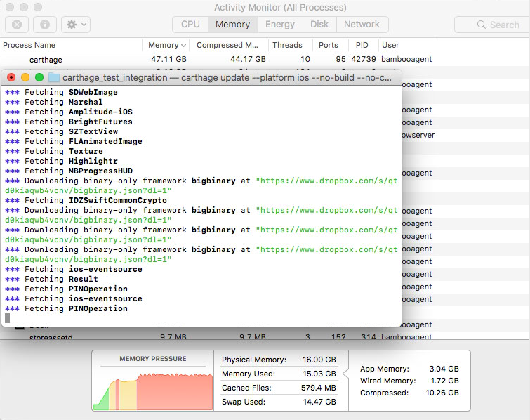Click the bambooagent user on carthage row
The image size is (530, 420).
coord(406,59)
